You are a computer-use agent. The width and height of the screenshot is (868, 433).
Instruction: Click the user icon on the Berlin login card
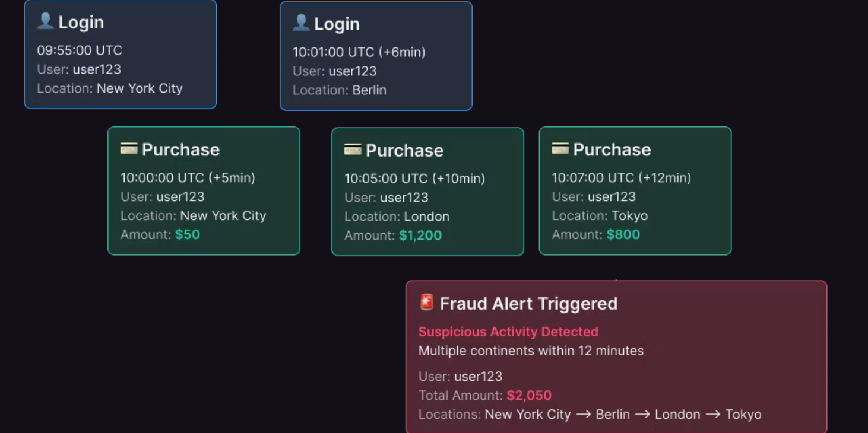tap(301, 23)
